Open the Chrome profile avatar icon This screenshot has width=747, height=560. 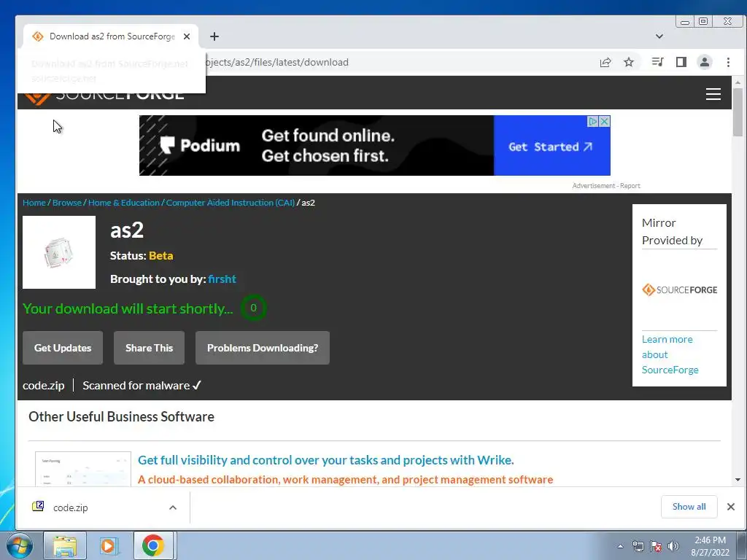coord(705,62)
